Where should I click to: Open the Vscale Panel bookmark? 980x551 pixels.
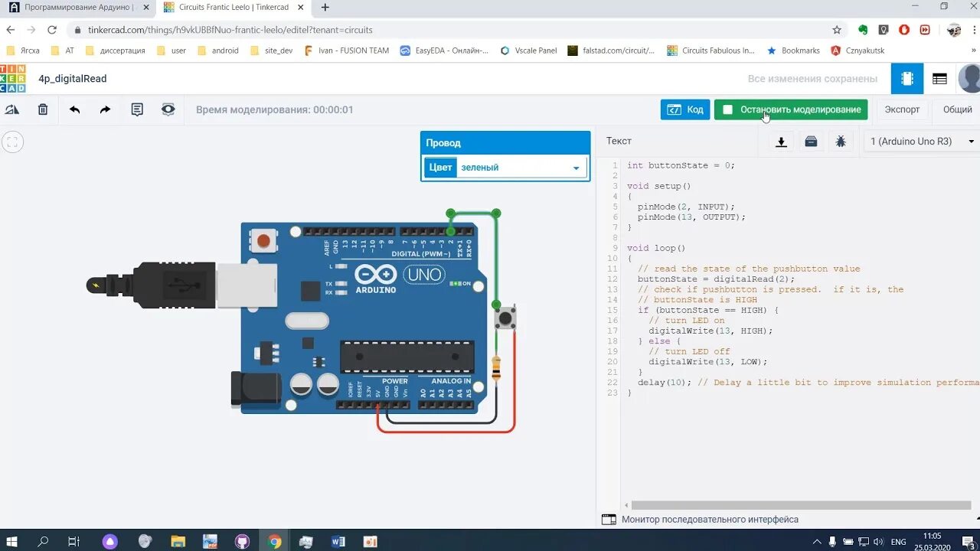528,51
